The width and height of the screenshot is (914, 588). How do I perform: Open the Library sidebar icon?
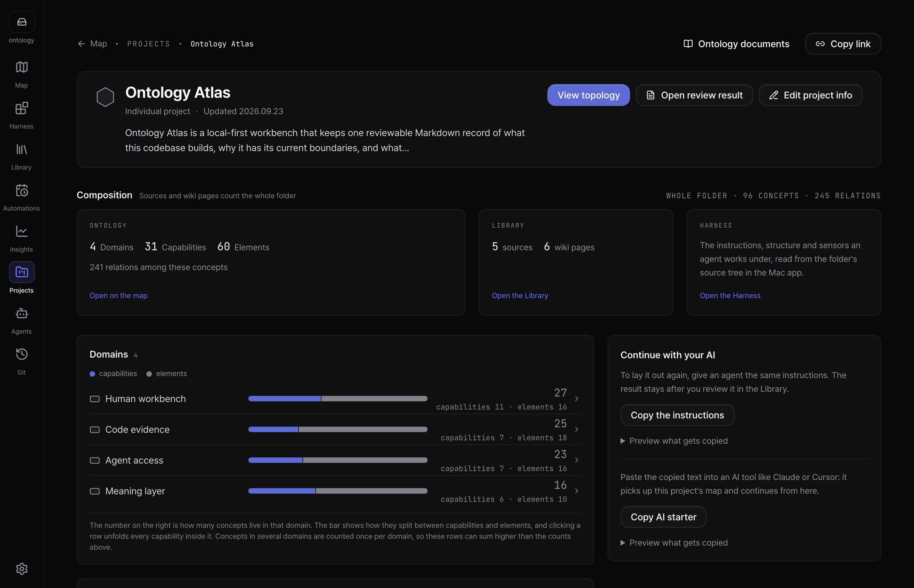click(x=22, y=149)
